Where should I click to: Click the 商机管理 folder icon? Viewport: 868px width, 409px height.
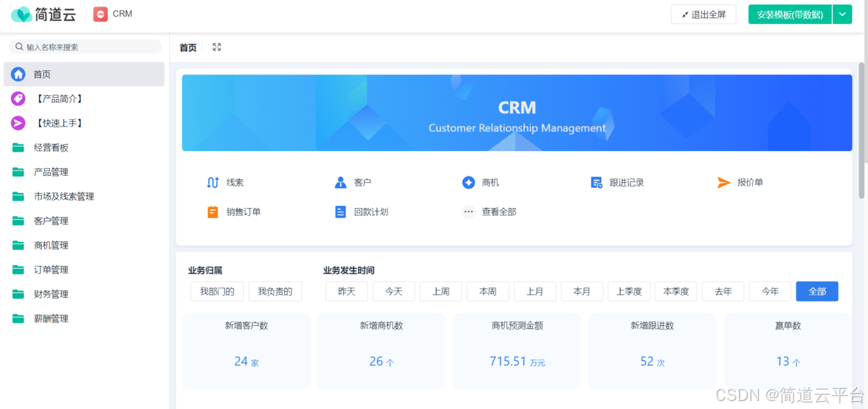click(x=18, y=246)
